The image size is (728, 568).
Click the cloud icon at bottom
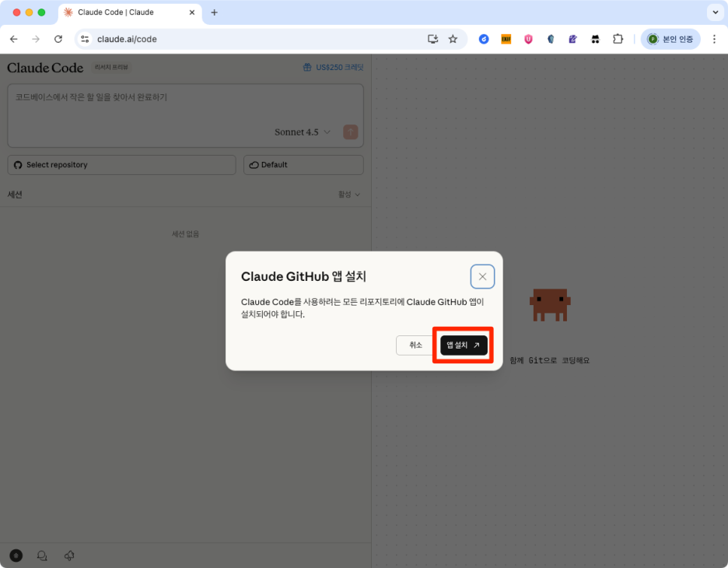pyautogui.click(x=69, y=556)
